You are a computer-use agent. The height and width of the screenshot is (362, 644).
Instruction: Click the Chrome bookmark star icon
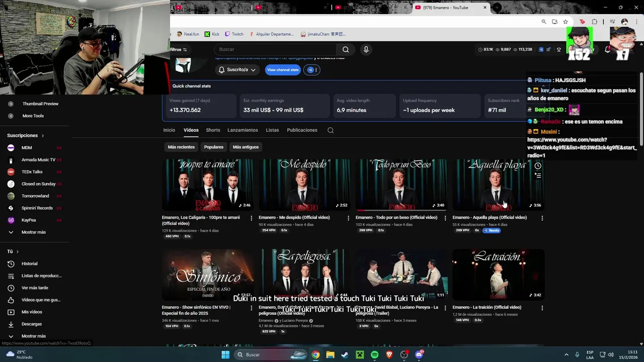(566, 22)
